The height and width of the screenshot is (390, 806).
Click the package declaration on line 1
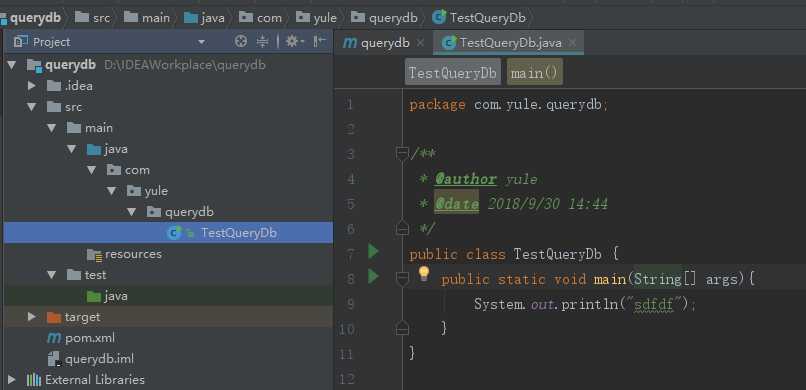click(508, 105)
